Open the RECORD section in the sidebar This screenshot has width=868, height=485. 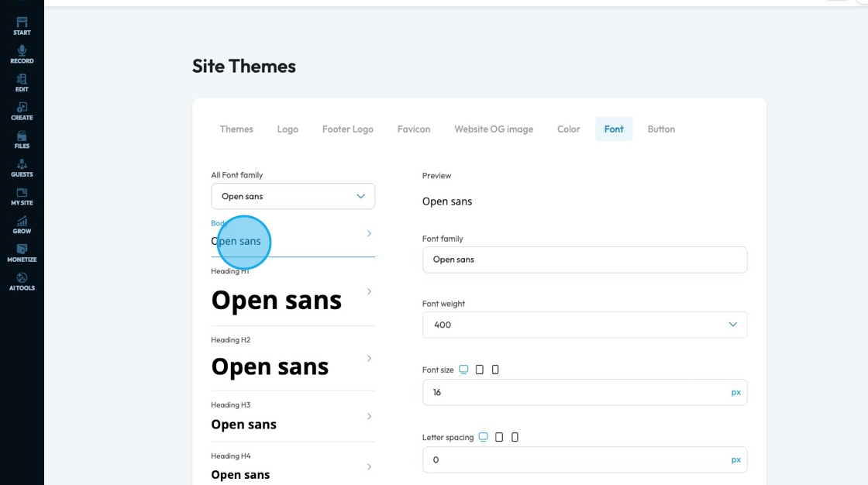[x=22, y=54]
